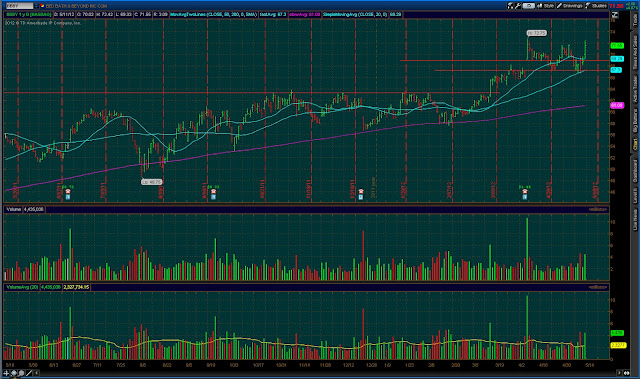Click the BBBY 1 y D chart title label
The height and width of the screenshot is (379, 640).
(x=28, y=14)
